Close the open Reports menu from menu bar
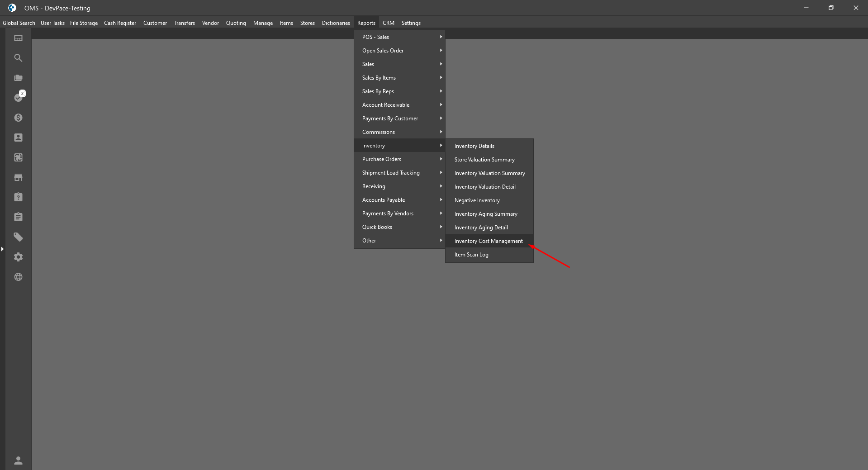Screen dimensions: 868x470 pyautogui.click(x=366, y=23)
